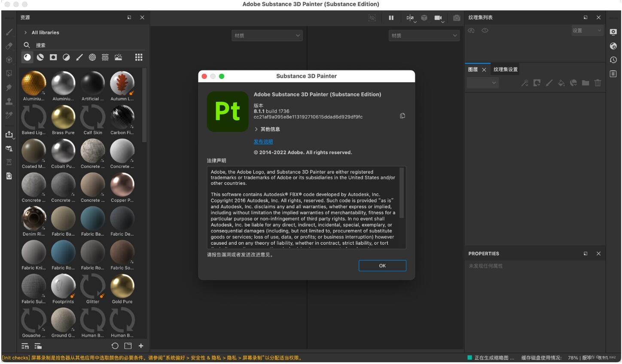
Task: Click the plus icon to import resources
Action: [x=141, y=346]
